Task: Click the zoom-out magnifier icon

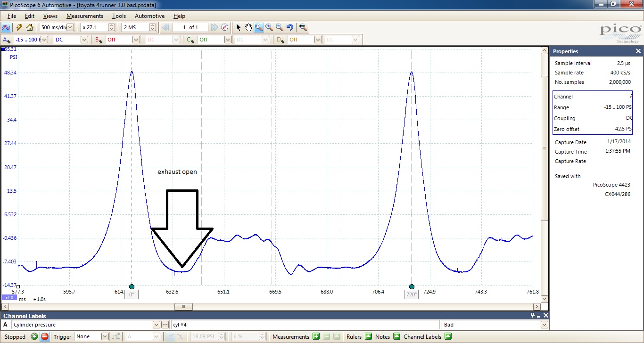Action: pos(280,27)
